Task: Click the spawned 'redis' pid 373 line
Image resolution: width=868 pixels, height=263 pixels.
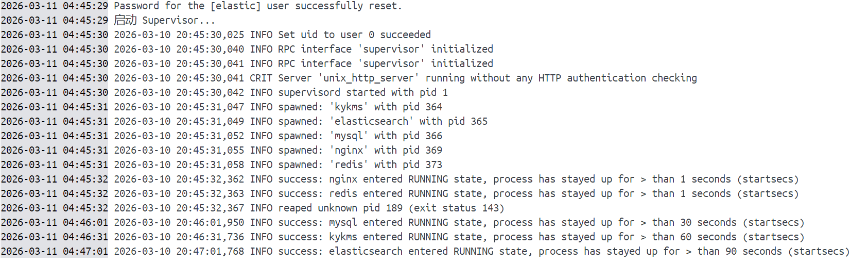Action: pos(360,165)
